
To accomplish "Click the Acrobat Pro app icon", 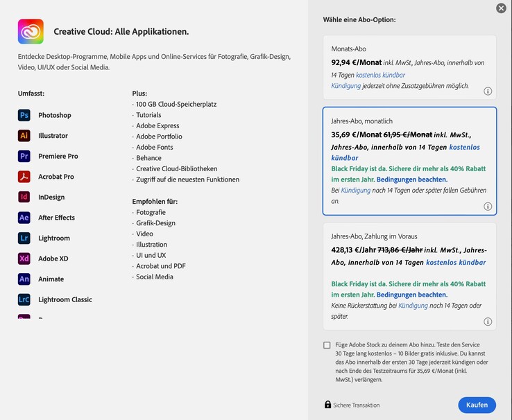I will point(24,177).
